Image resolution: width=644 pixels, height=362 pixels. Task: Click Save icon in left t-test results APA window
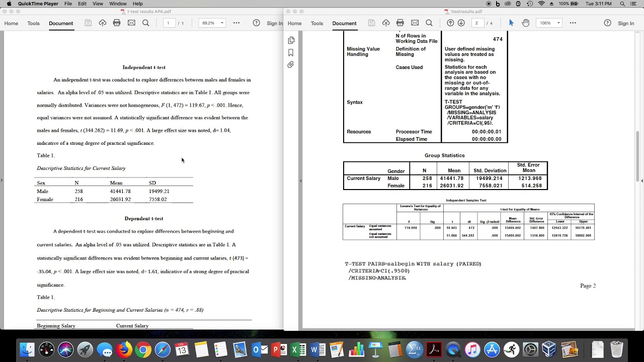88,23
